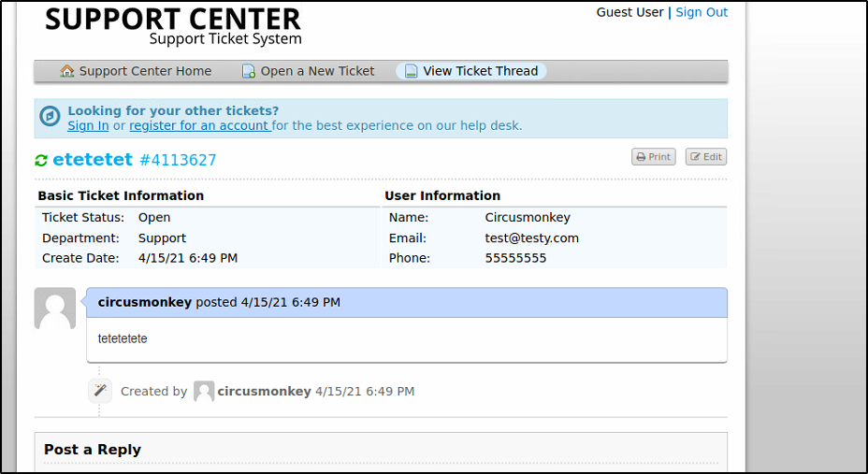Click the View Ticket Thread document icon
868x474 pixels.
(411, 71)
